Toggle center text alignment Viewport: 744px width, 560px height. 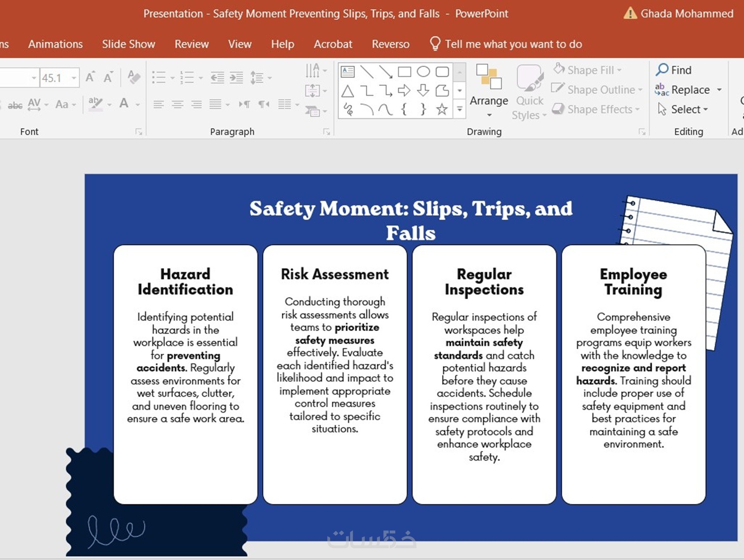click(178, 104)
